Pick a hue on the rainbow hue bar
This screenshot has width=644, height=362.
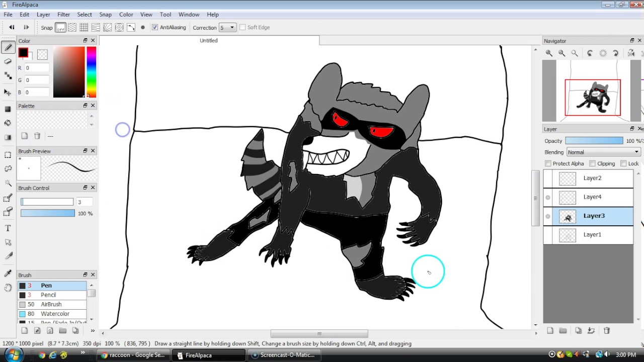coord(91,71)
